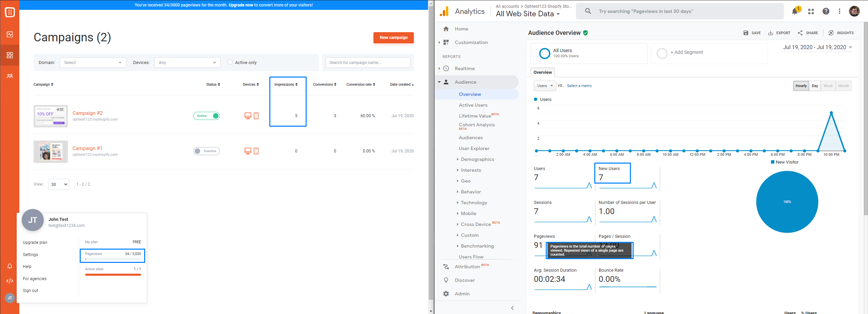Open Home in Analytics sidebar
This screenshot has width=868, height=314.
pyautogui.click(x=461, y=29)
